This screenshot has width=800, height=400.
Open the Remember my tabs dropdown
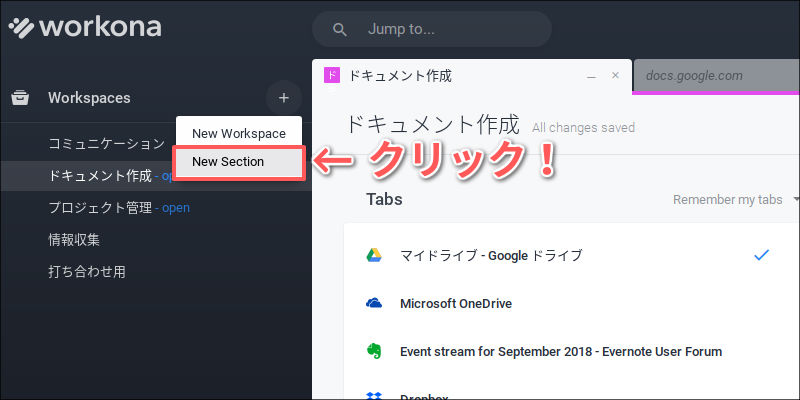pyautogui.click(x=734, y=199)
